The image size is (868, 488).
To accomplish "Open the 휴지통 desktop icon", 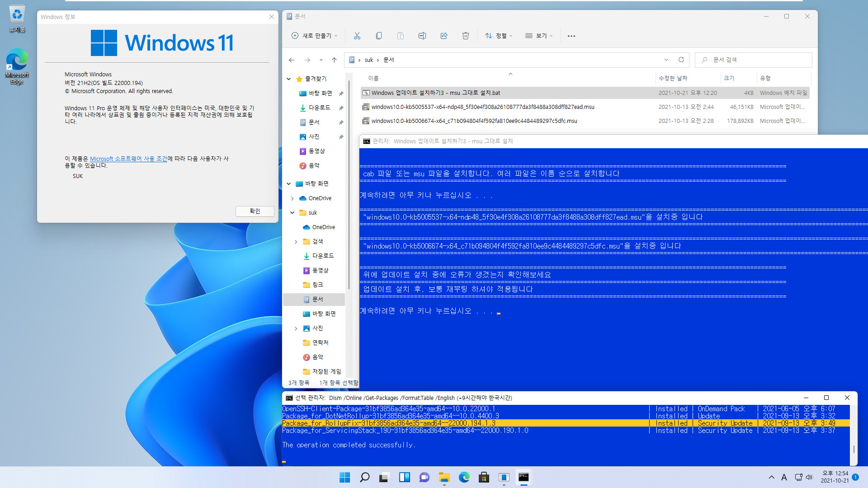I will pos(17,19).
